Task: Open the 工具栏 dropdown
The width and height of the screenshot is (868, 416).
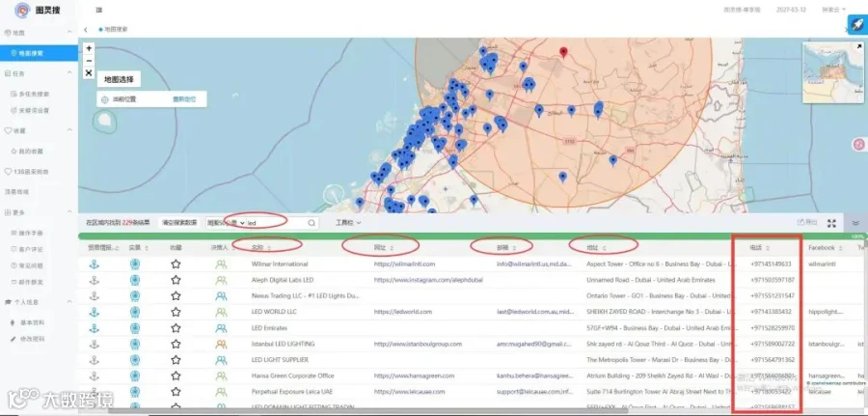Action: [x=348, y=223]
